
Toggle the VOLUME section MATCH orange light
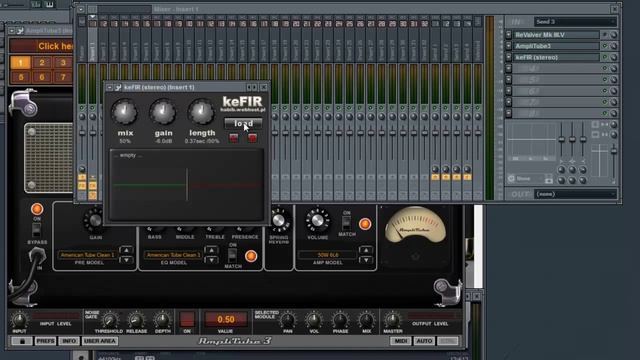click(365, 224)
